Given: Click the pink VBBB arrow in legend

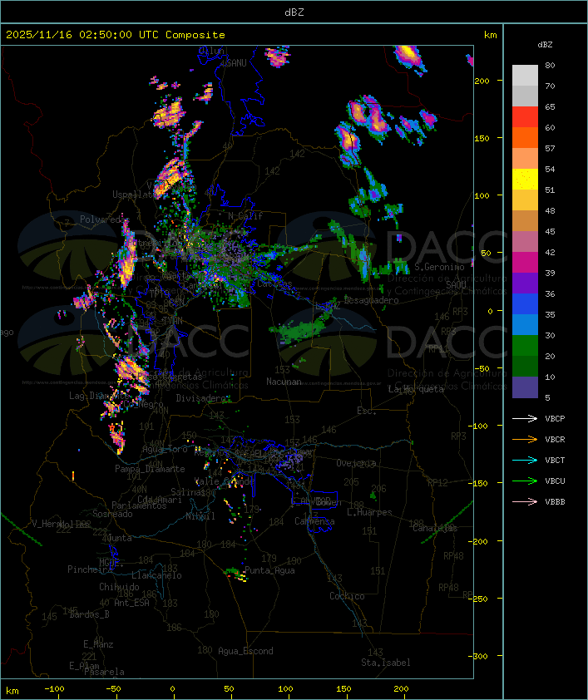Looking at the screenshot, I should (x=525, y=502).
